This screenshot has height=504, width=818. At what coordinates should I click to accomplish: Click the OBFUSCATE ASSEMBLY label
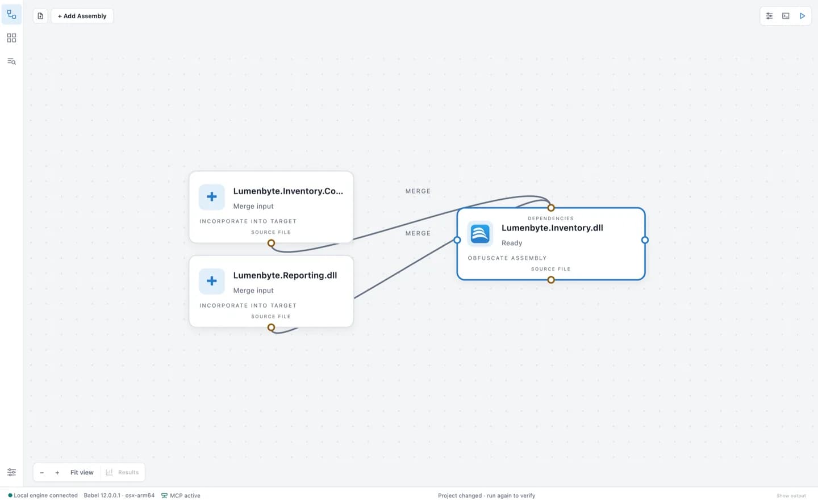click(507, 258)
